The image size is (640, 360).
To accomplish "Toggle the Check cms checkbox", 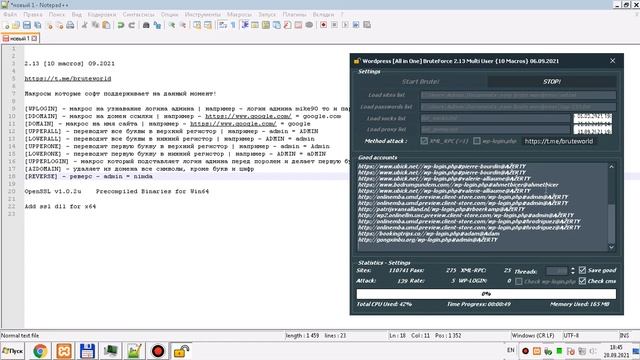I will pos(582,281).
